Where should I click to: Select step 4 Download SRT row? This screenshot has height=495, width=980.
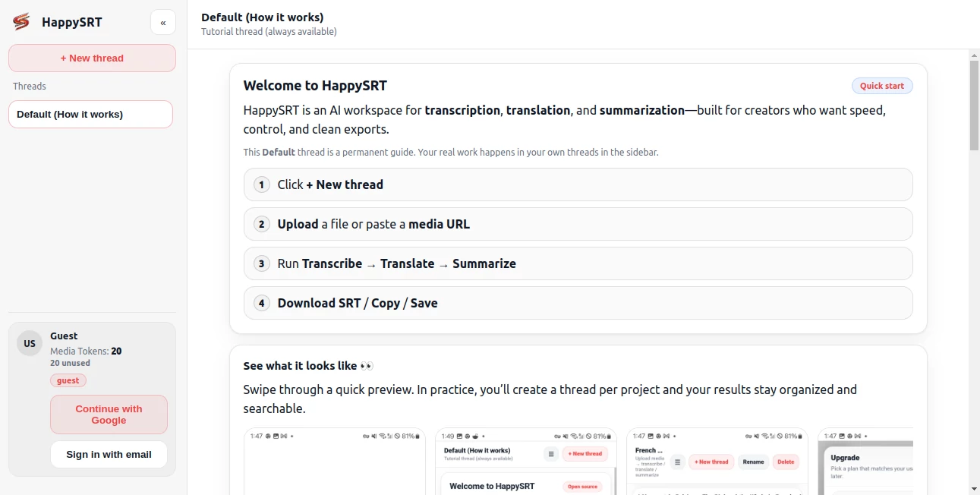(578, 303)
